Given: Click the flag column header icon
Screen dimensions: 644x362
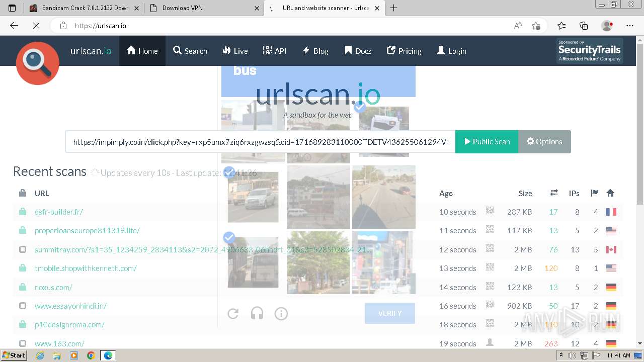Looking at the screenshot, I should tap(594, 193).
